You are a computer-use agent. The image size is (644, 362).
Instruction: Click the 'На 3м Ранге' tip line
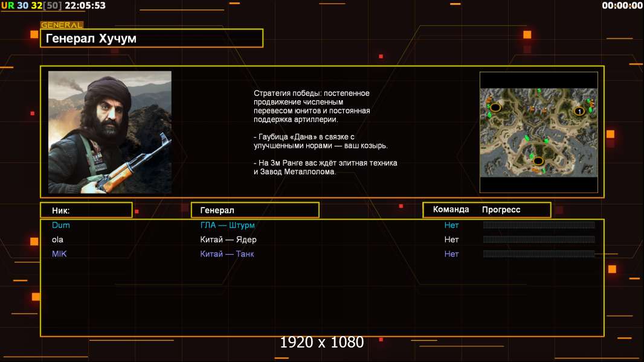click(x=325, y=167)
